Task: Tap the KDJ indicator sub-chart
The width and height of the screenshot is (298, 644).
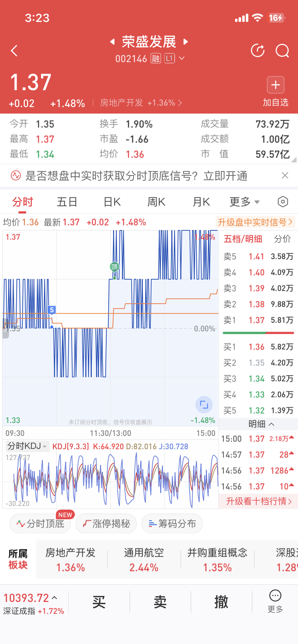Action: pyautogui.click(x=110, y=480)
